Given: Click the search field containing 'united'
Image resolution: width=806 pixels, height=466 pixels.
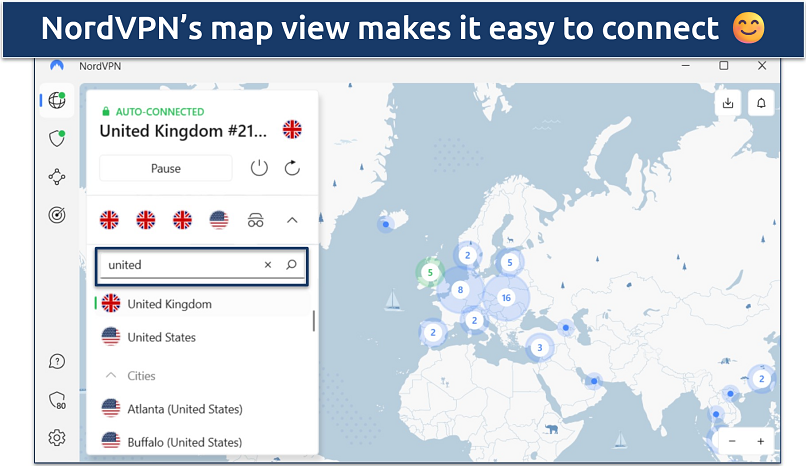Looking at the screenshot, I should point(202,266).
